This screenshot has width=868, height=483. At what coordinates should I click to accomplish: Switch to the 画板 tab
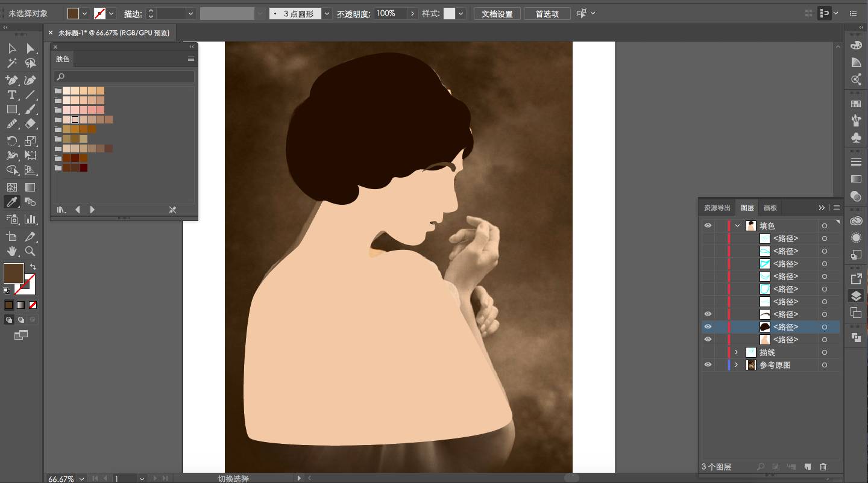tap(770, 208)
